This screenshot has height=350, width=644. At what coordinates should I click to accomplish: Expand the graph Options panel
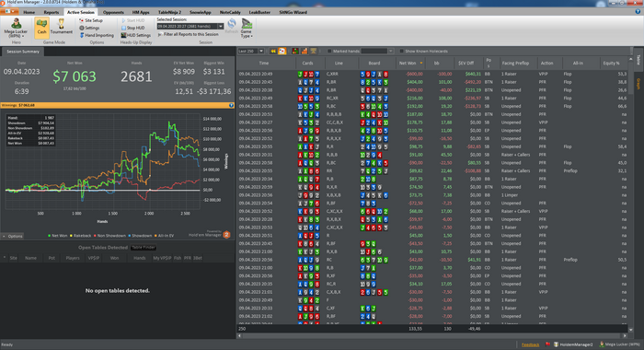(x=12, y=236)
